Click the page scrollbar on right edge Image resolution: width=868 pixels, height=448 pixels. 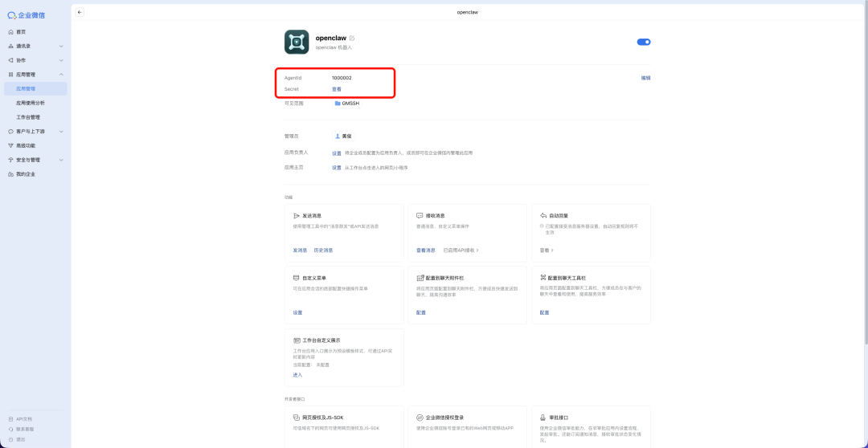[x=866, y=172]
